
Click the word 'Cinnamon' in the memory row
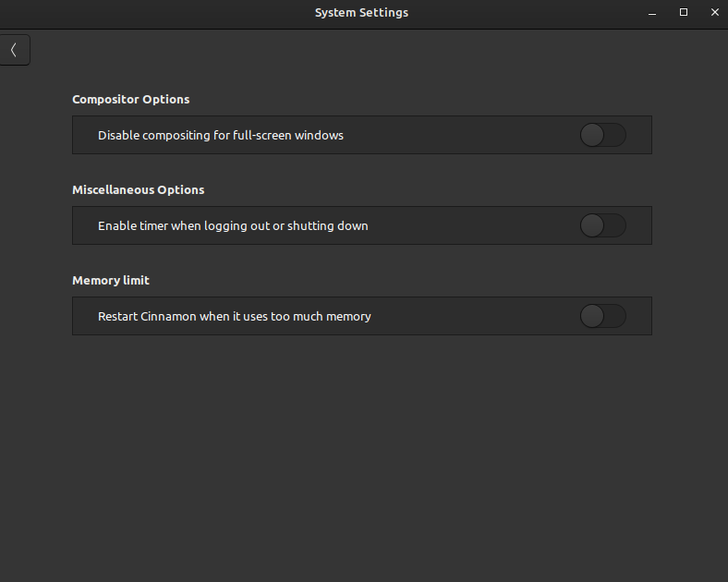click(168, 317)
